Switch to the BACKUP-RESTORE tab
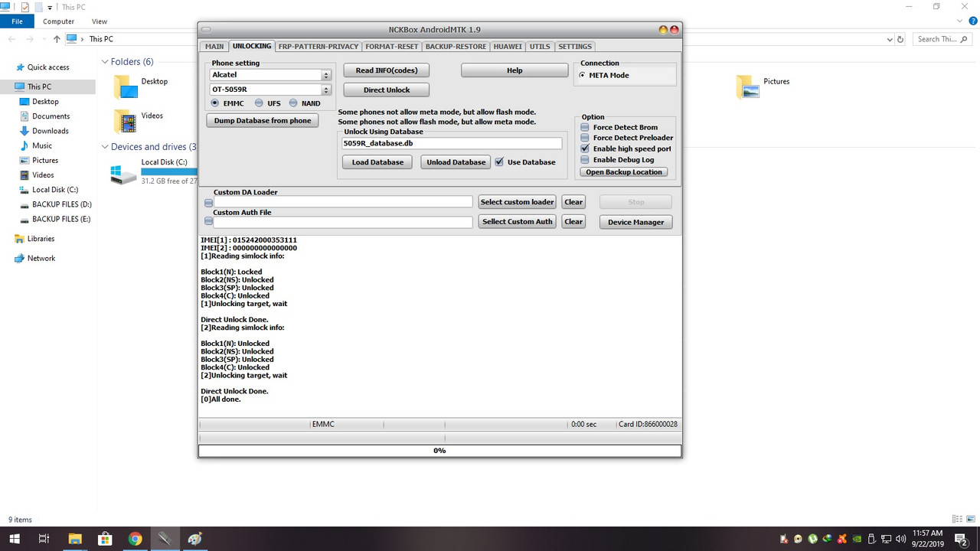Image resolution: width=980 pixels, height=551 pixels. [x=456, y=47]
